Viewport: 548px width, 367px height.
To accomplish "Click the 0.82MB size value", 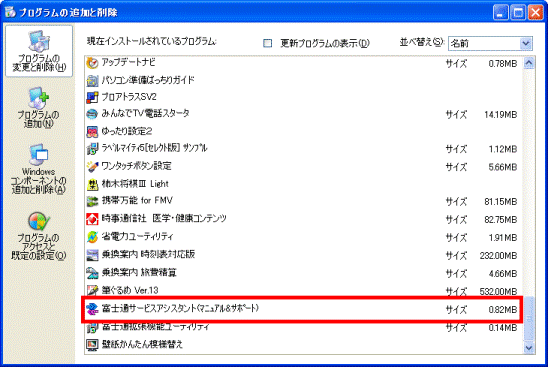I will [503, 310].
